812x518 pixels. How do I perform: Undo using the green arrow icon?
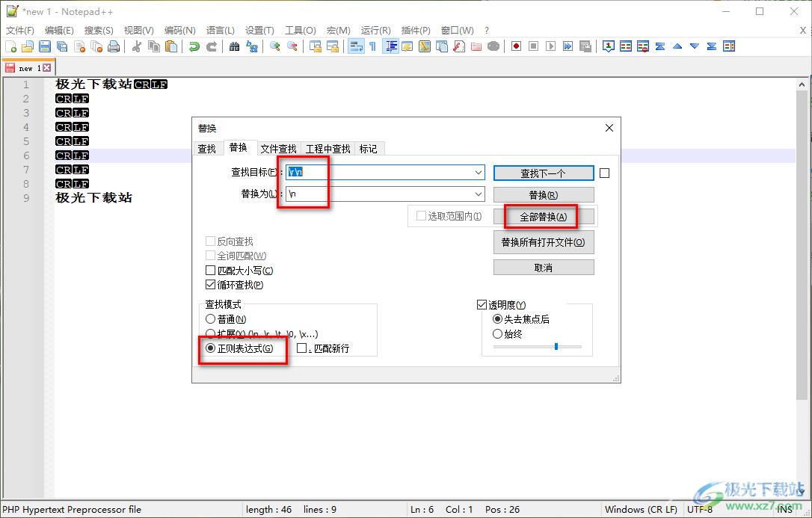pos(194,46)
